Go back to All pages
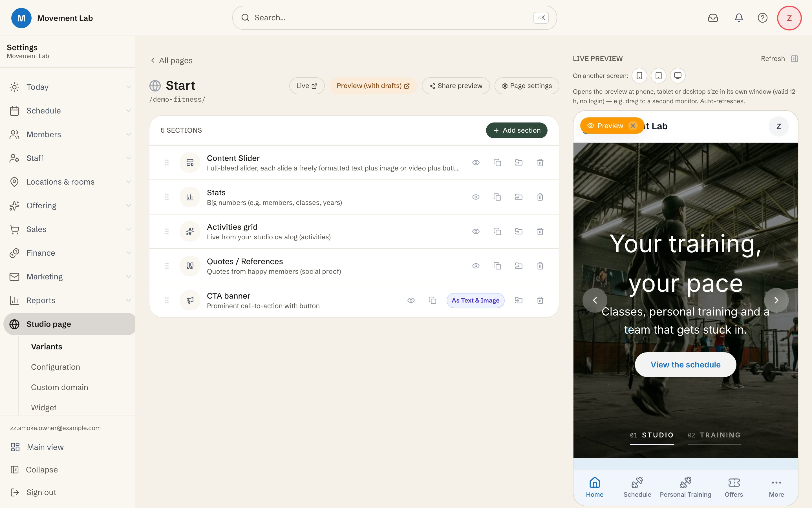 [171, 60]
